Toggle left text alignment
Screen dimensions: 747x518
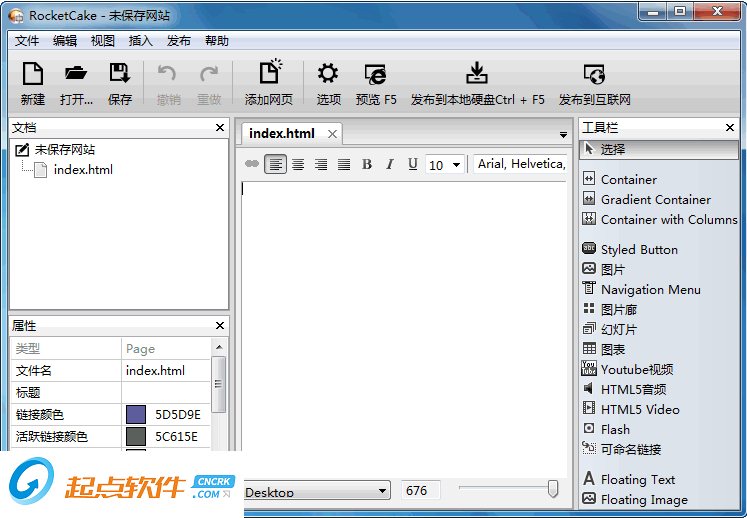tap(275, 164)
